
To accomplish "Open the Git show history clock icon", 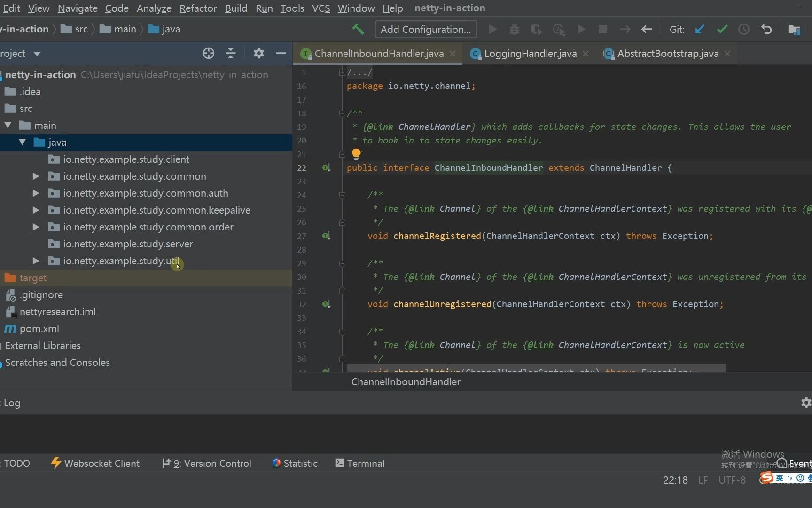I will pos(744,29).
